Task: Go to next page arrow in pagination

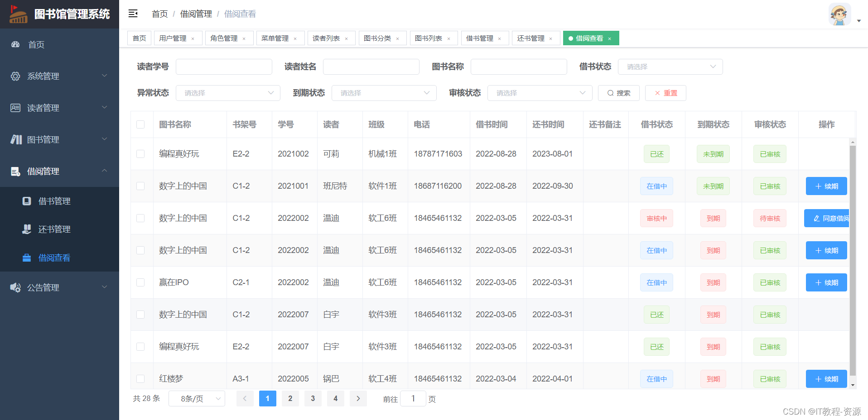Action: tap(358, 398)
